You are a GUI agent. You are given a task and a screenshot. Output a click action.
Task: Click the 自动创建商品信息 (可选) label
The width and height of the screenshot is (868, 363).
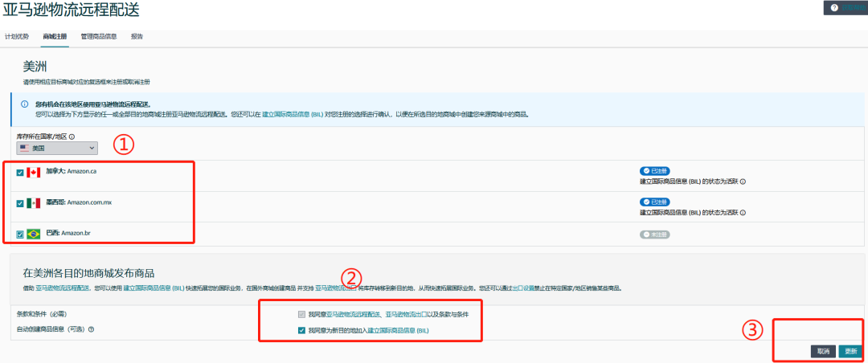click(51, 329)
